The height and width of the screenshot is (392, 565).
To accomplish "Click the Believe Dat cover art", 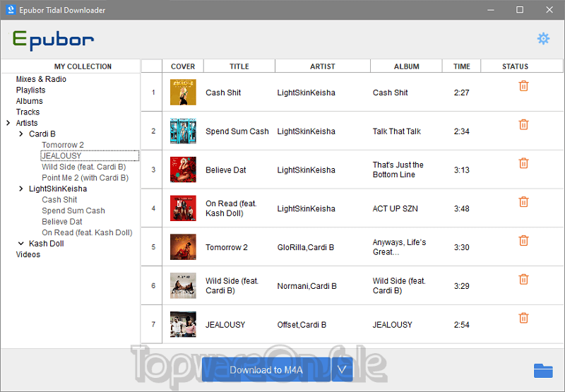I will (x=183, y=170).
